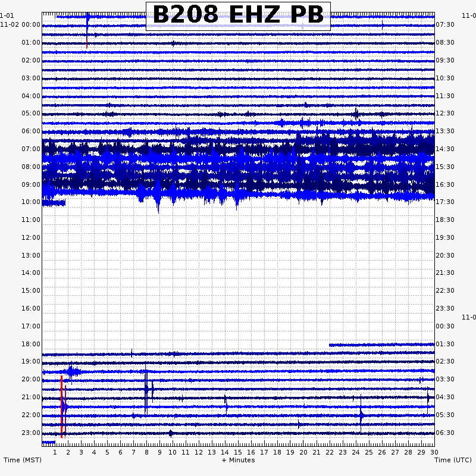Select the 21:00 MST time label
Image resolution: width=476 pixels, height=476 pixels.
(31, 397)
